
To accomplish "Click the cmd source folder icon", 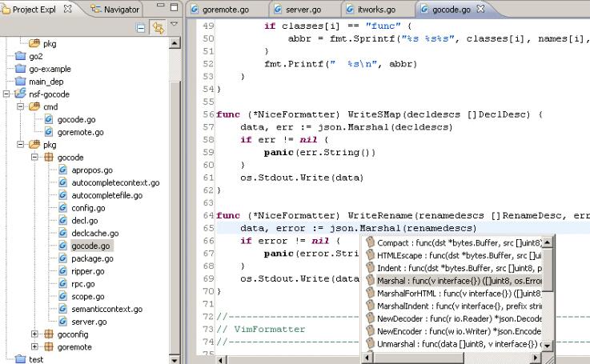I will 34,106.
